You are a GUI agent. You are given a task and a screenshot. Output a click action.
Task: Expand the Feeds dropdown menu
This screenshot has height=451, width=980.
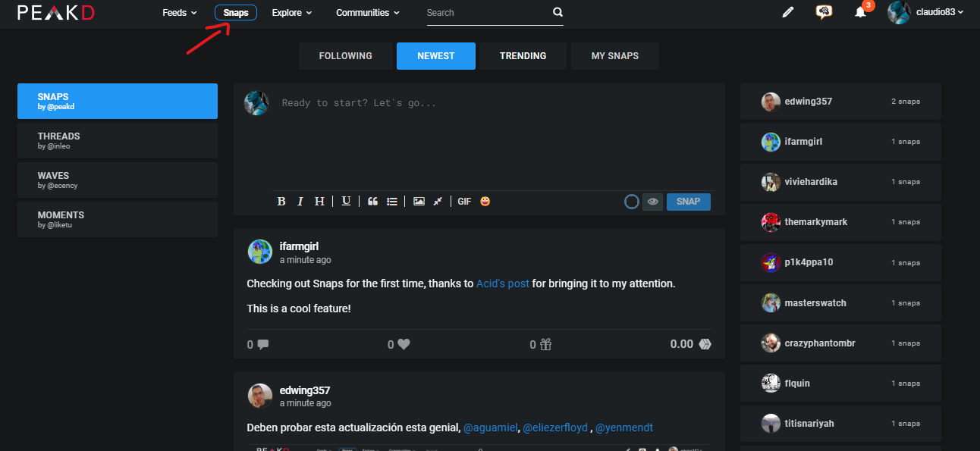pyautogui.click(x=180, y=13)
